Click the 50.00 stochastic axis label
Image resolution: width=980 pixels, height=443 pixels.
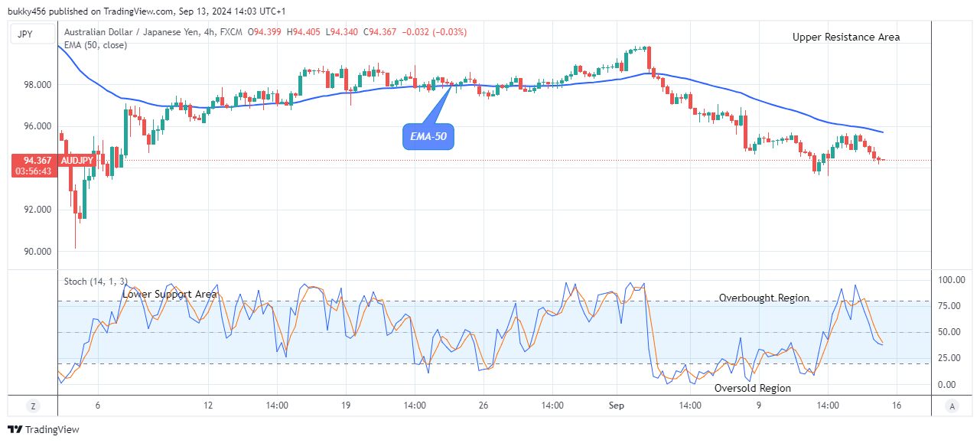pyautogui.click(x=949, y=332)
